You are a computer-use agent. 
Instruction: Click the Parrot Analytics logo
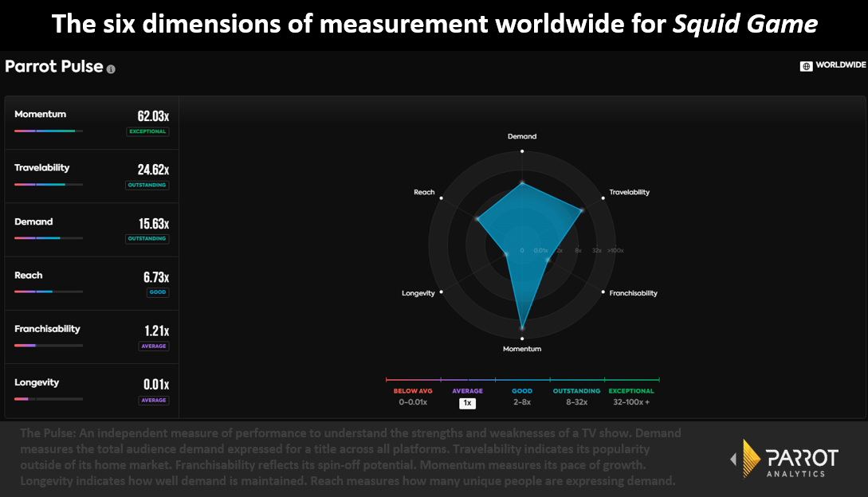click(x=785, y=458)
